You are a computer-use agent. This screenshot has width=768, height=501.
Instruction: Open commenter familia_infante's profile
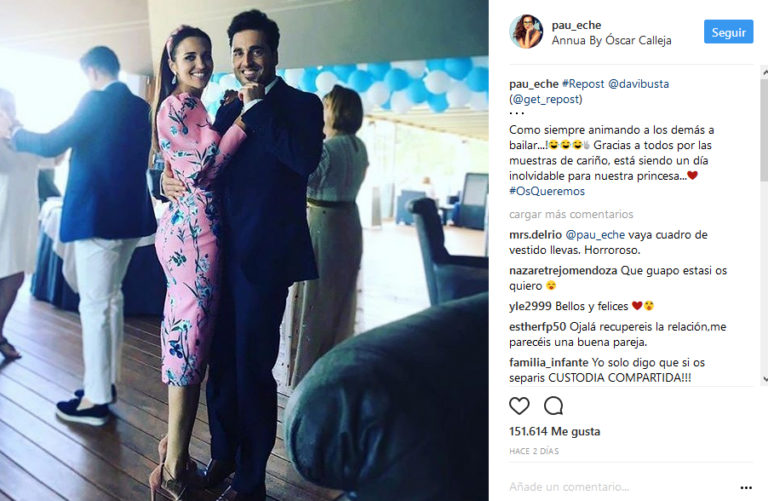pyautogui.click(x=548, y=362)
